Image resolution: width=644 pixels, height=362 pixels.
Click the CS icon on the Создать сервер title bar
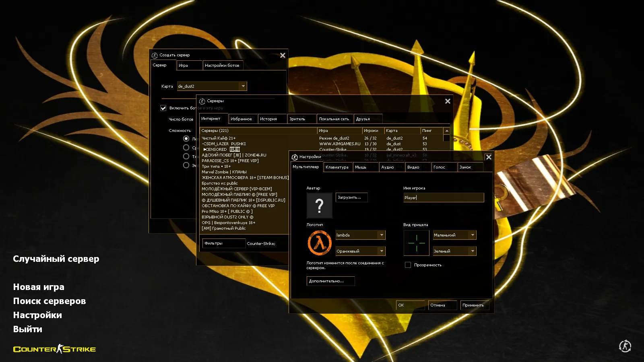pos(155,55)
